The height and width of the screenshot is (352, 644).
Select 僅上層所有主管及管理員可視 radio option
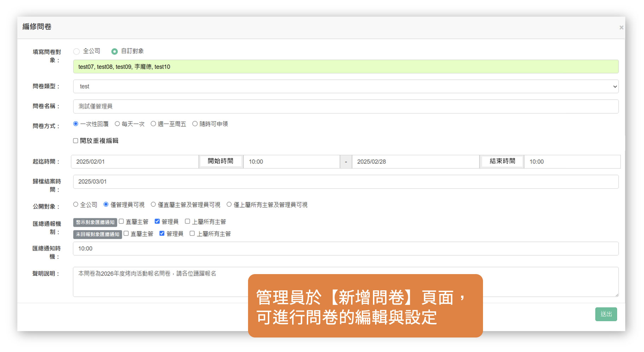pos(229,204)
